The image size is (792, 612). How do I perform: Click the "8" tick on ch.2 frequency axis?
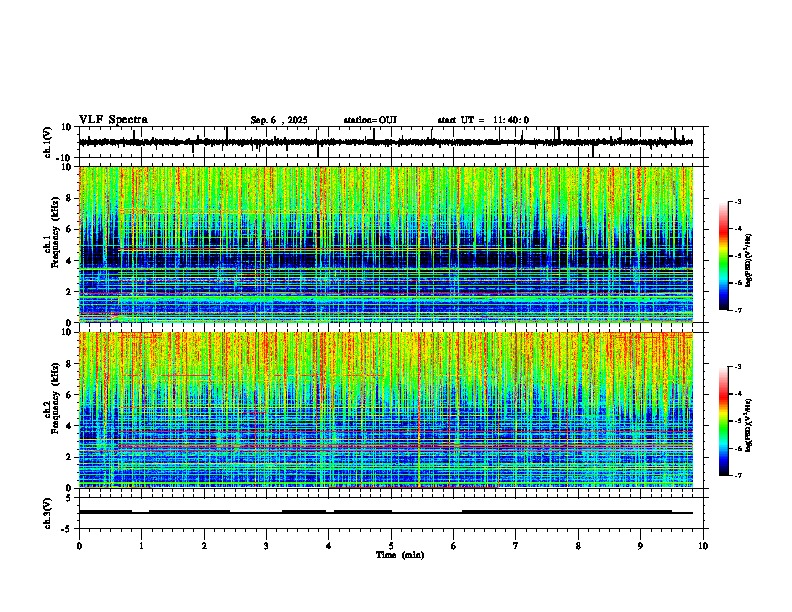[x=70, y=364]
